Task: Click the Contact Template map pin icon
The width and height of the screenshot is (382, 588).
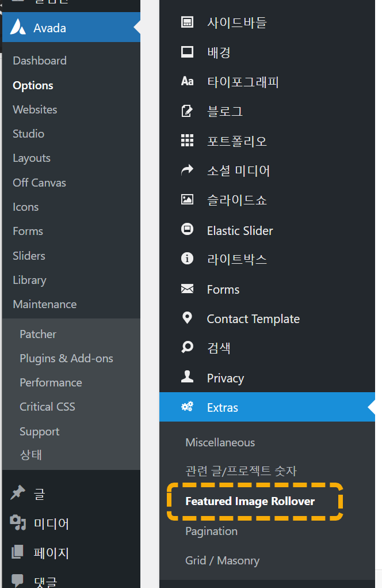Action: [x=187, y=318]
